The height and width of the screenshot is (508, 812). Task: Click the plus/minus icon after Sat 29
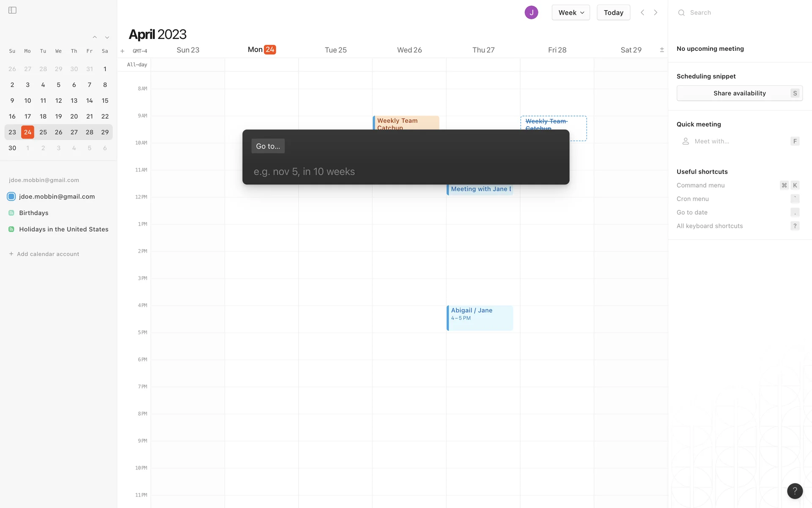click(x=662, y=50)
